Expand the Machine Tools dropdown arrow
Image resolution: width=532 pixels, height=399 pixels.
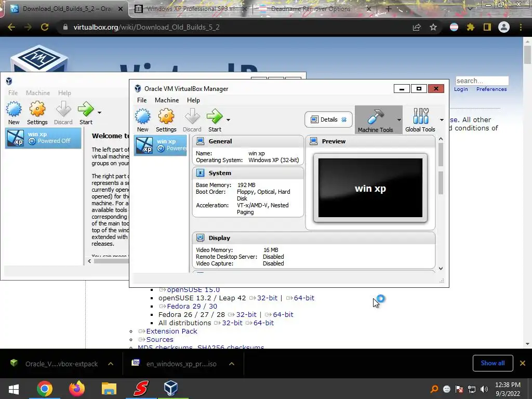(x=399, y=120)
